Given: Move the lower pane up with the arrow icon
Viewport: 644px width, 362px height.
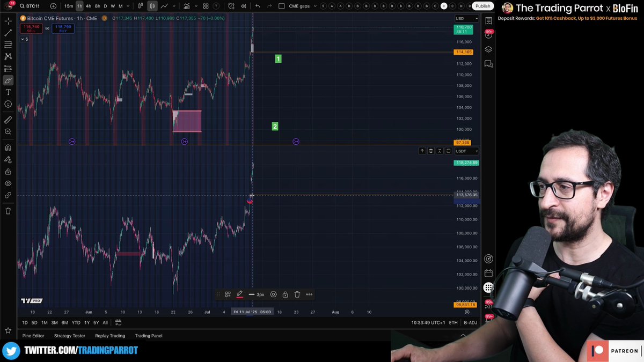Looking at the screenshot, I should 422,151.
